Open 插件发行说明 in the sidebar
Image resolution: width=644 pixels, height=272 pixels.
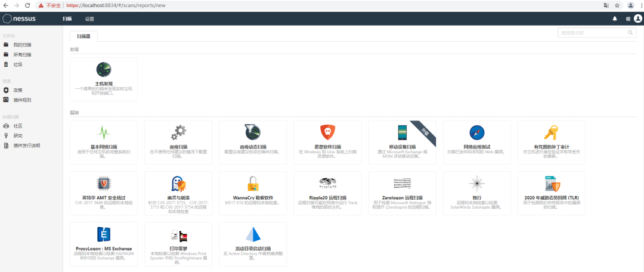tap(27, 146)
